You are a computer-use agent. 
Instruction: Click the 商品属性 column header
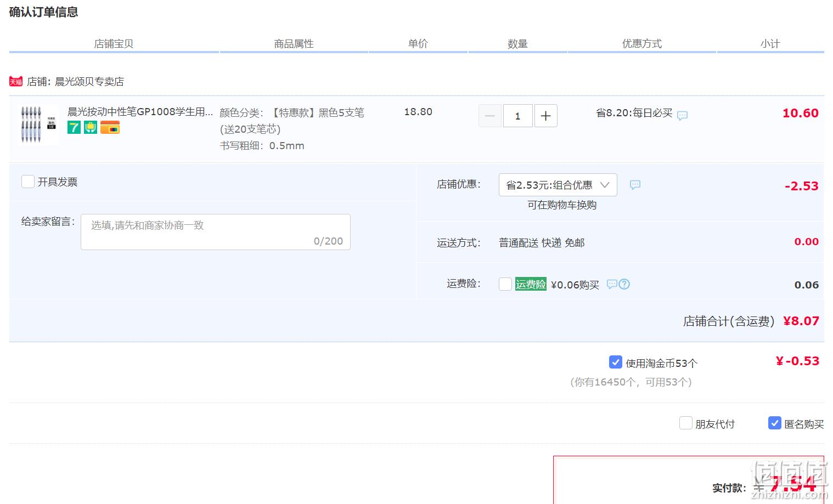tap(294, 44)
